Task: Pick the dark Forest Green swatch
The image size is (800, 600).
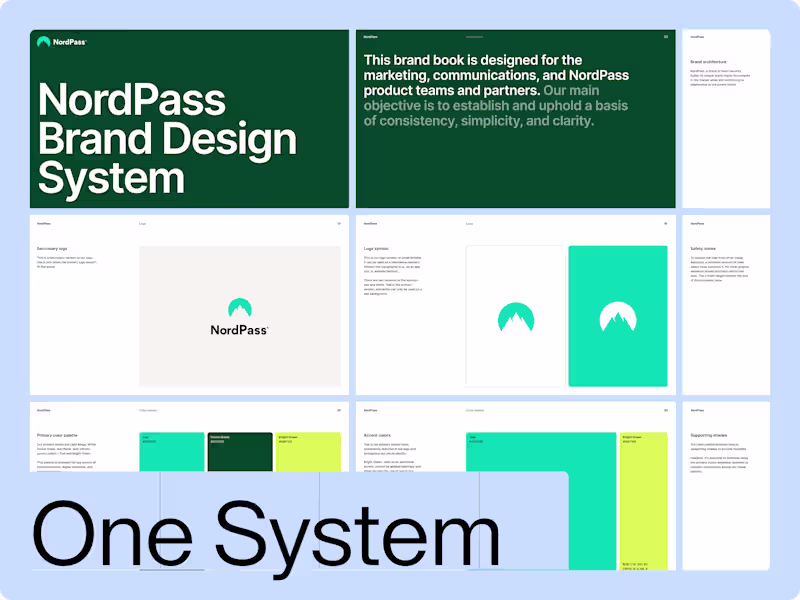Action: (240, 452)
